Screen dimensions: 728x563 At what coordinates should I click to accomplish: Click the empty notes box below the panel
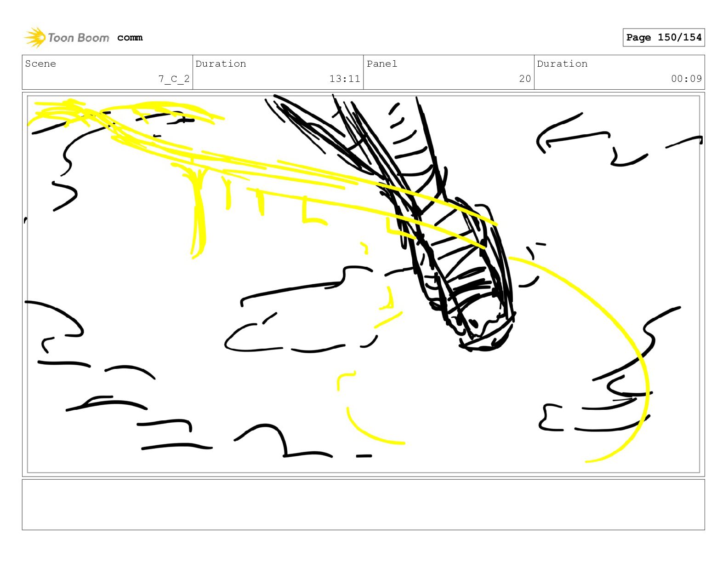coord(364,505)
